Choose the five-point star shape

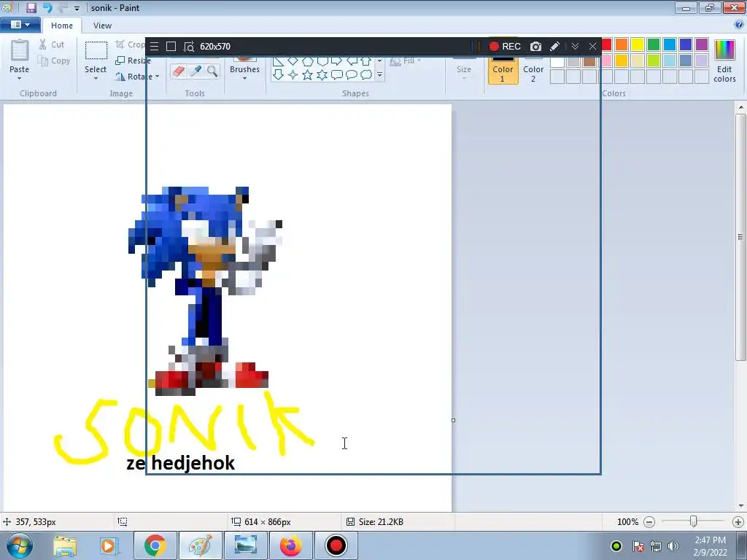pyautogui.click(x=307, y=75)
